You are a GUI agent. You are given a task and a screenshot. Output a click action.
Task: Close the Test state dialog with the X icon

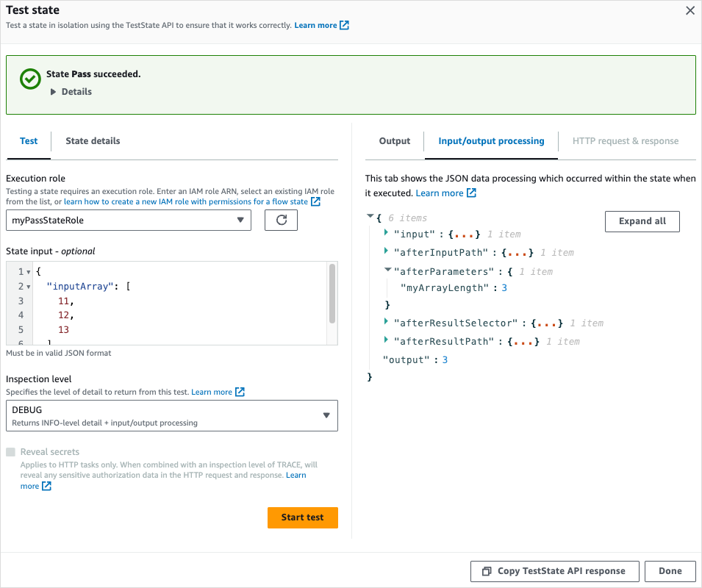coord(690,11)
